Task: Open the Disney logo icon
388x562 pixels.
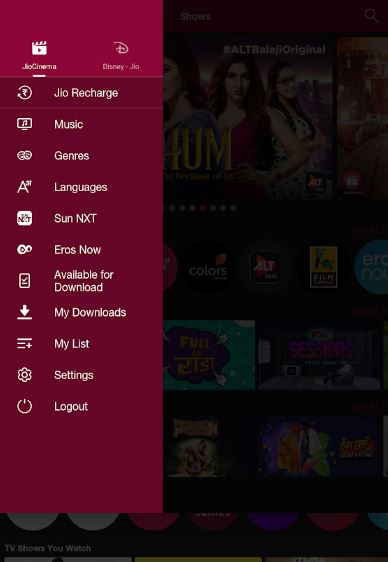Action: [x=121, y=48]
